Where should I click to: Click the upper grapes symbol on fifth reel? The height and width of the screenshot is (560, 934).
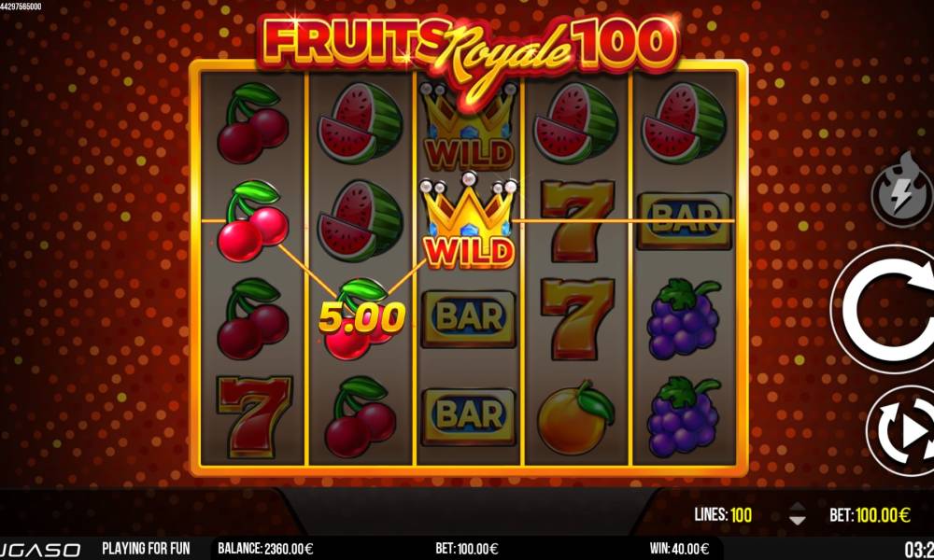pos(683,318)
